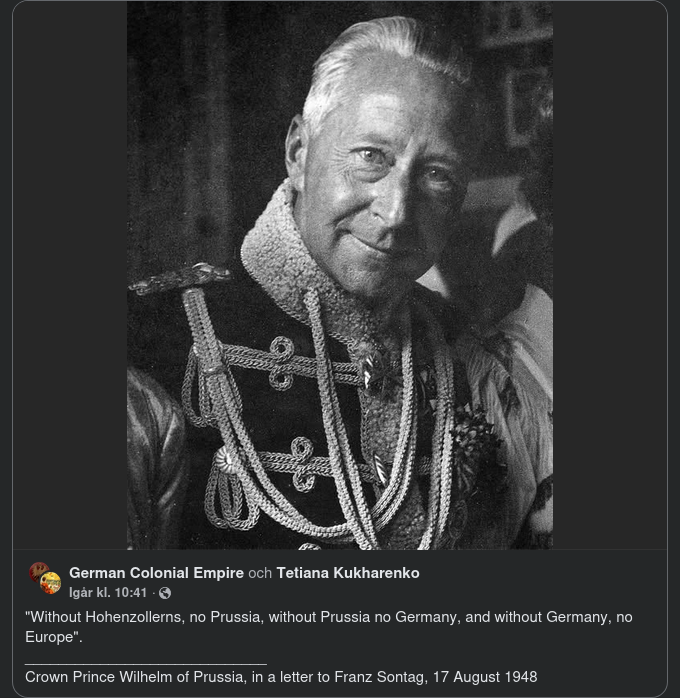The width and height of the screenshot is (680, 698).
Task: Click the epaulette on the uniform's shoulder
Action: coord(180,278)
